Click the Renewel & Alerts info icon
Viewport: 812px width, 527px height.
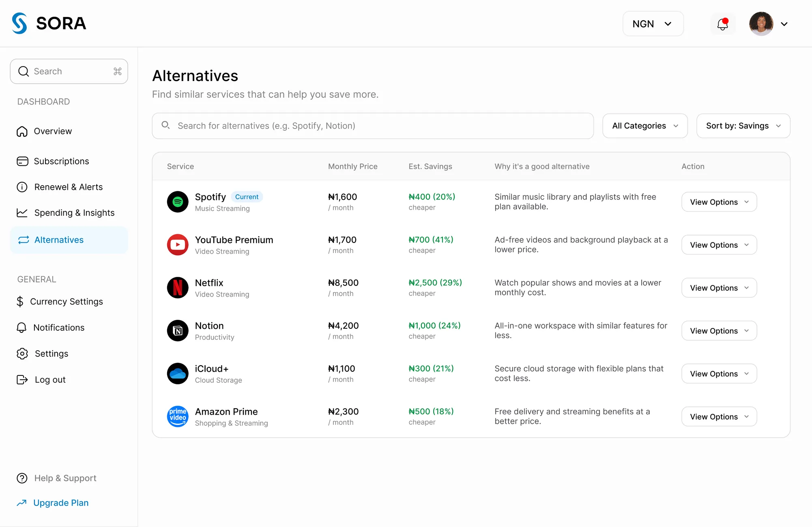[22, 187]
